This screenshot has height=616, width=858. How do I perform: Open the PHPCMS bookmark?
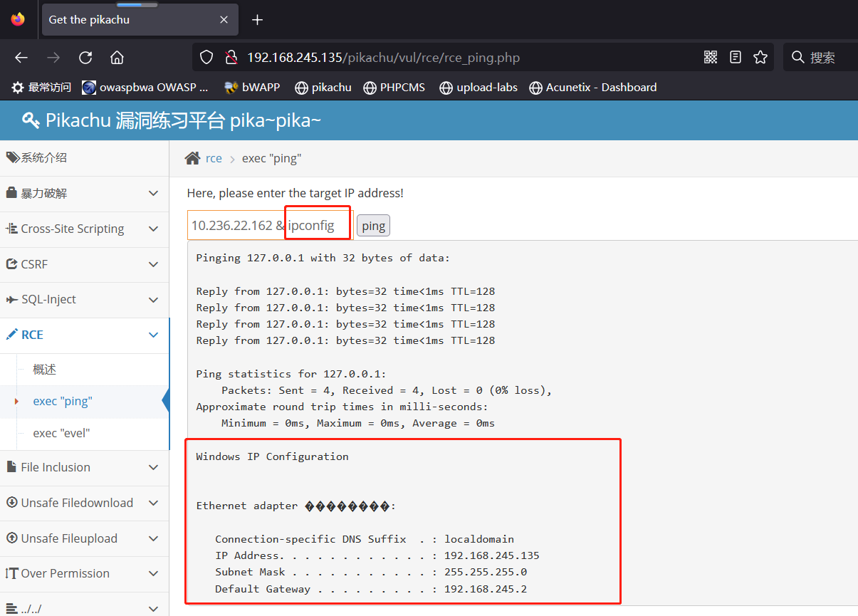(394, 88)
